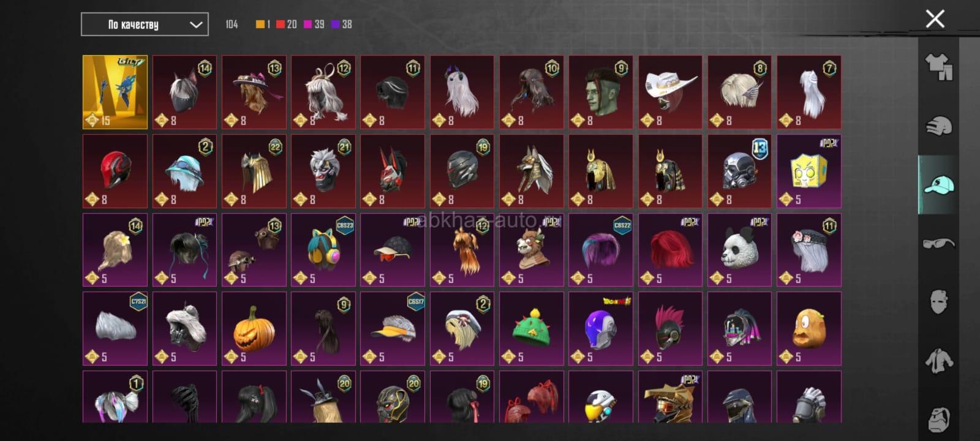Choose the white cowboy hat item

click(671, 92)
